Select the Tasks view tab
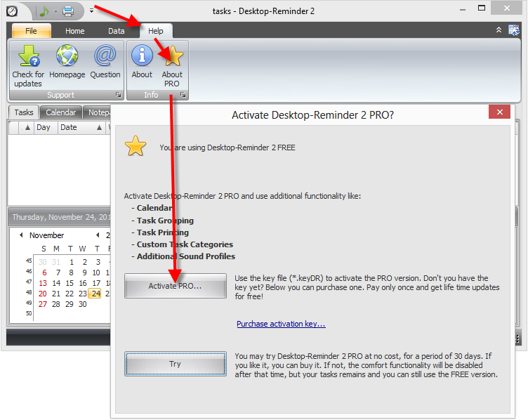This screenshot has width=528, height=420. pyautogui.click(x=24, y=112)
